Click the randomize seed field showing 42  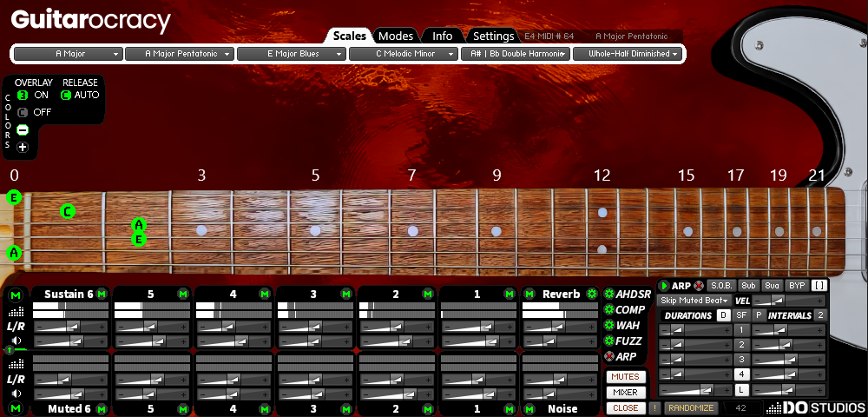point(742,407)
